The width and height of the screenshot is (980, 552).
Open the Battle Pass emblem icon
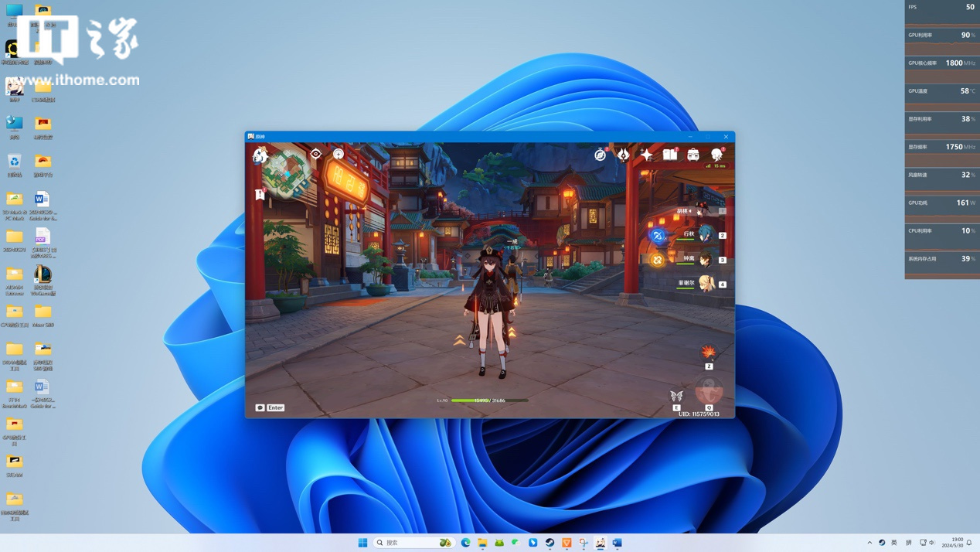tap(623, 155)
